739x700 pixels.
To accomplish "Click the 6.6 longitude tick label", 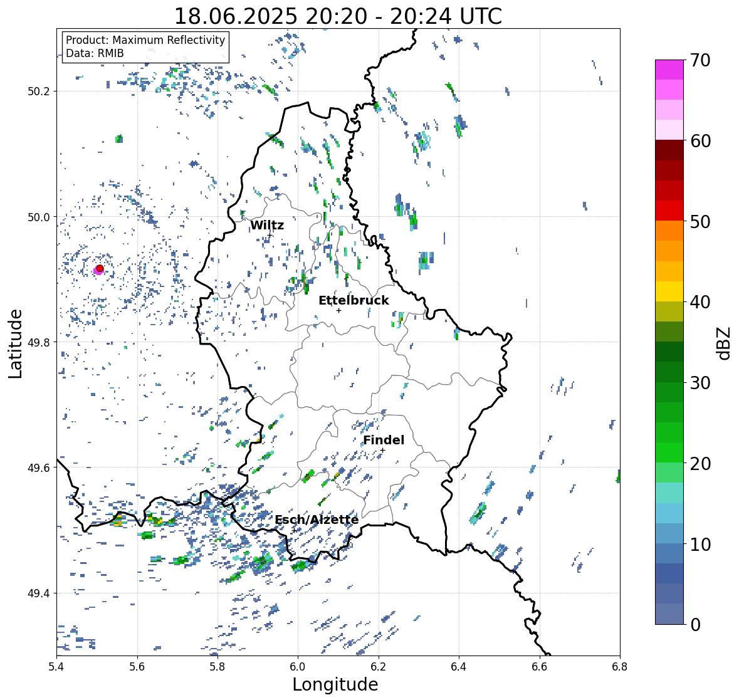I will (539, 667).
